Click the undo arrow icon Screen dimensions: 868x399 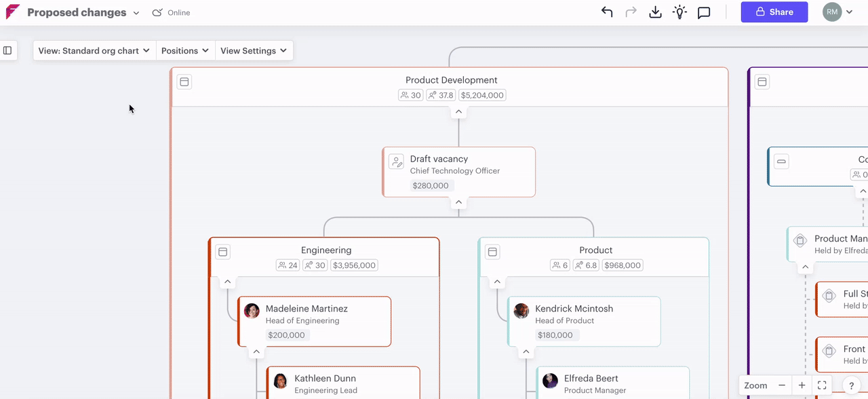pos(607,12)
